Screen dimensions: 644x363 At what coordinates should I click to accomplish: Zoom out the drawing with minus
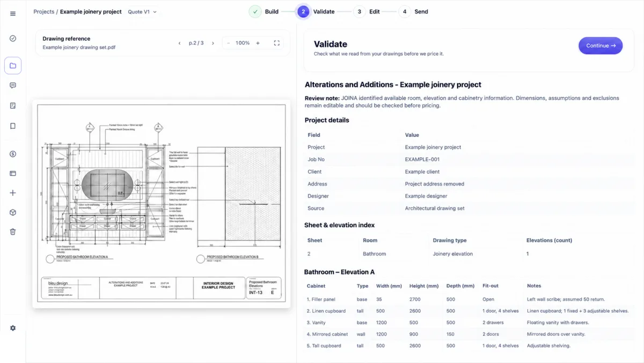[228, 43]
